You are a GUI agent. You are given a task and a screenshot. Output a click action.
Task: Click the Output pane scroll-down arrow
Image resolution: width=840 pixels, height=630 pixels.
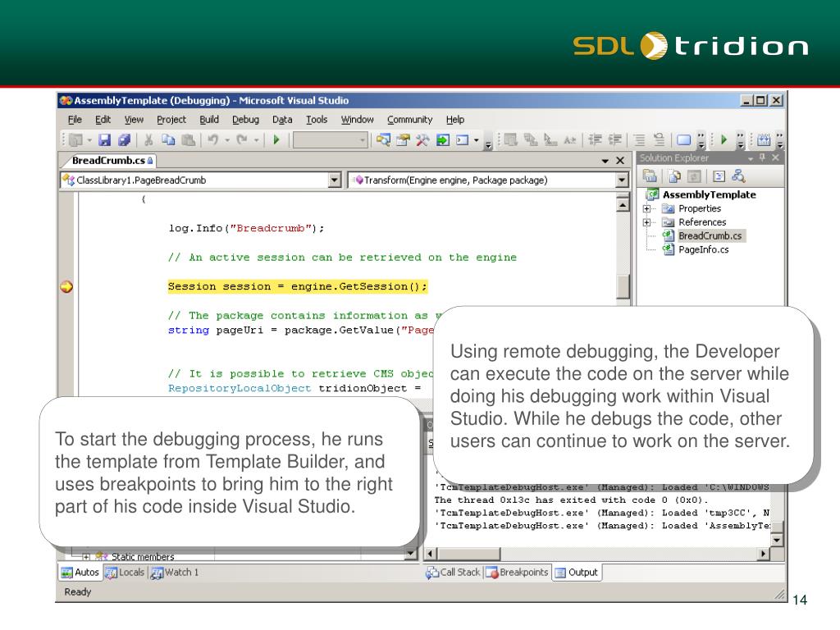[777, 540]
